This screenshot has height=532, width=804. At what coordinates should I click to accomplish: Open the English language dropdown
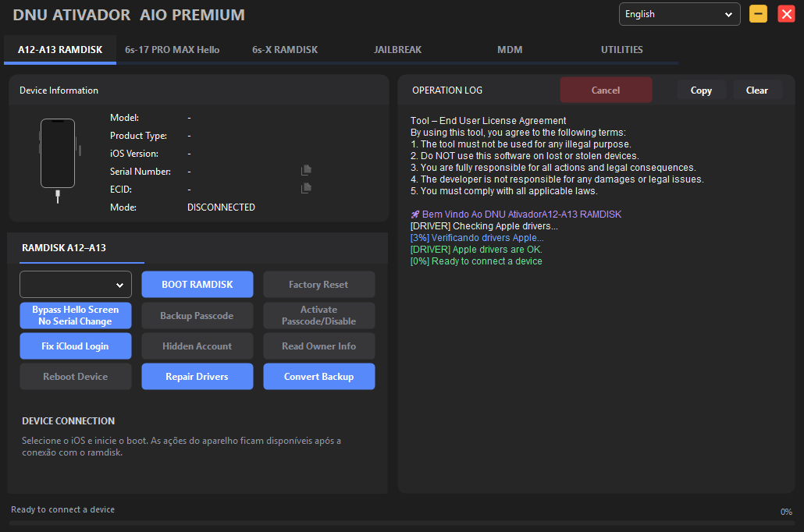(679, 14)
